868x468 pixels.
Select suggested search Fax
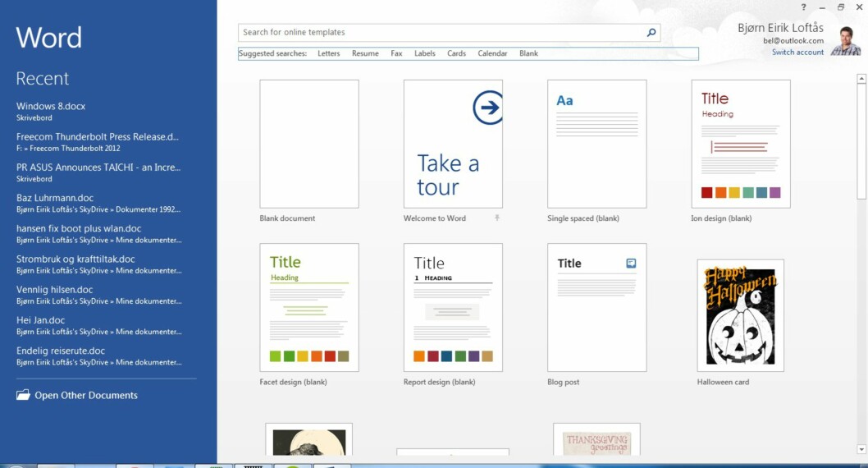tap(396, 53)
